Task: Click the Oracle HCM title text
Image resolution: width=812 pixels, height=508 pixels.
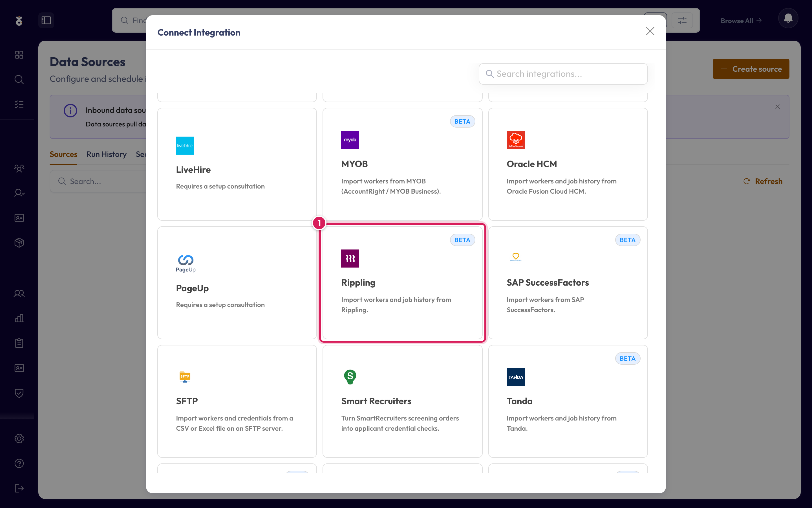Action: 531,164
